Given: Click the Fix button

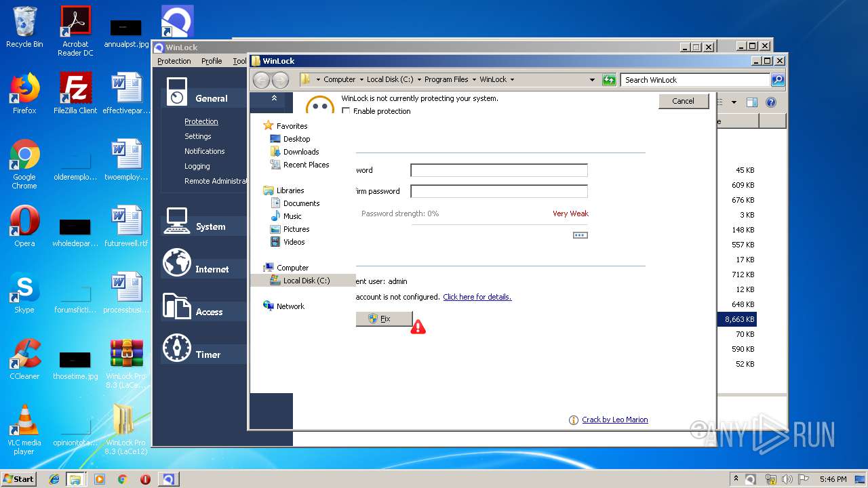Looking at the screenshot, I should [384, 319].
